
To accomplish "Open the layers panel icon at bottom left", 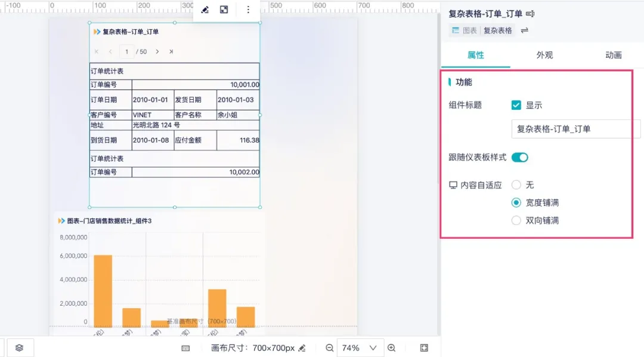I will (x=20, y=347).
